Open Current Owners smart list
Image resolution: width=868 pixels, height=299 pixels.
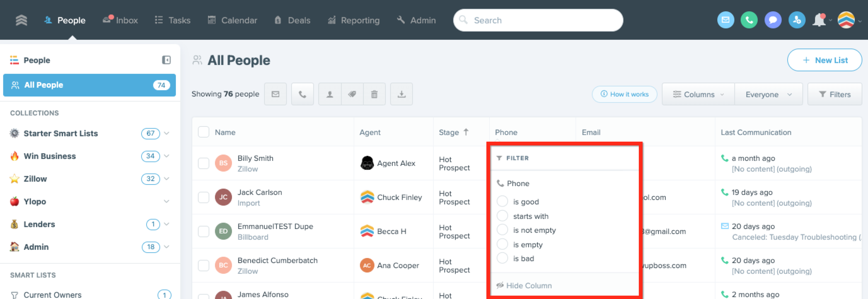(52, 295)
